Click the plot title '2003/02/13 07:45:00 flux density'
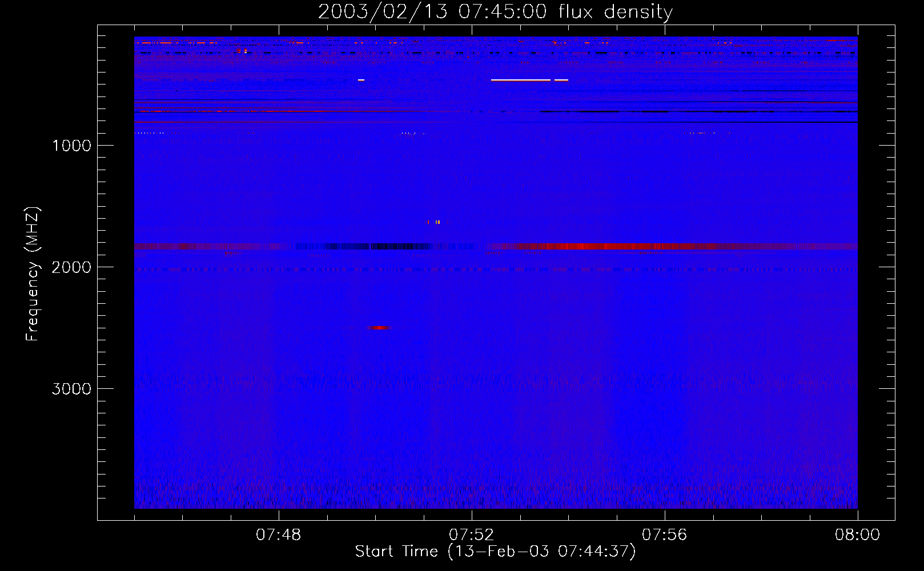 (x=495, y=11)
